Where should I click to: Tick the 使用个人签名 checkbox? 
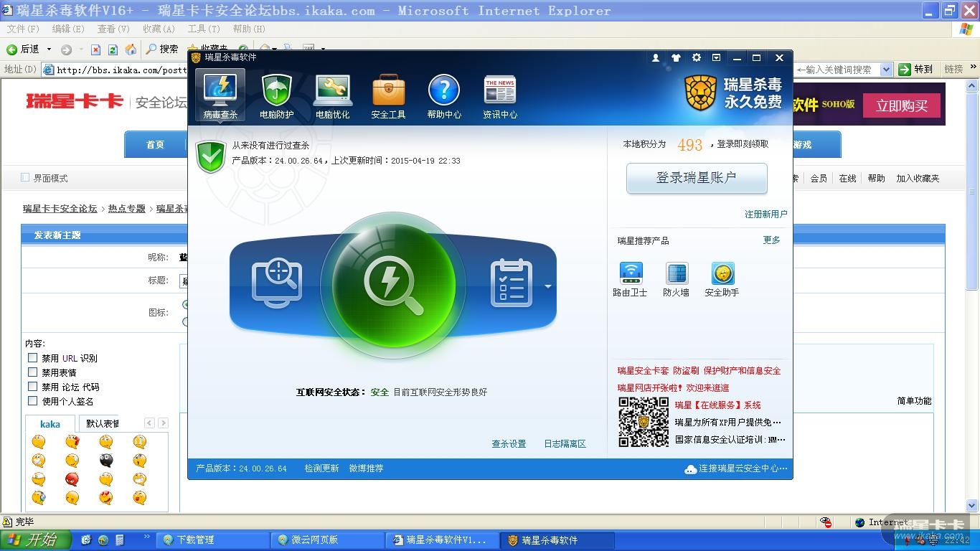click(x=32, y=401)
